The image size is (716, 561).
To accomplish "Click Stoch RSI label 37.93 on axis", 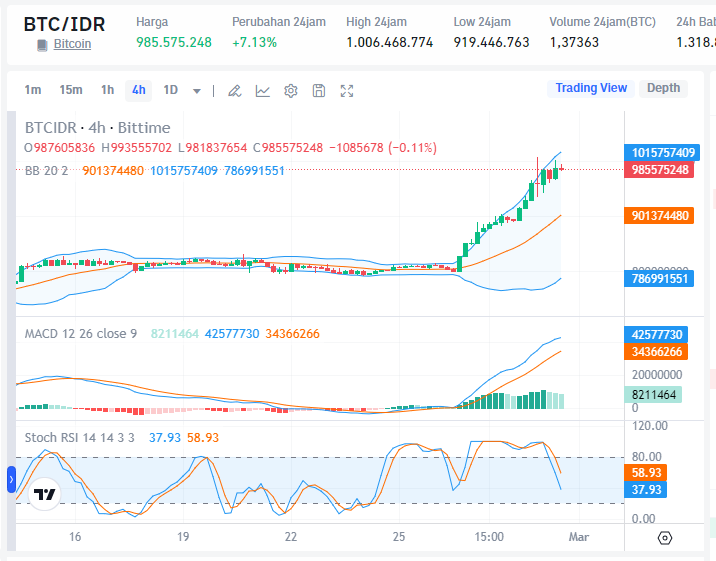I will coord(646,490).
